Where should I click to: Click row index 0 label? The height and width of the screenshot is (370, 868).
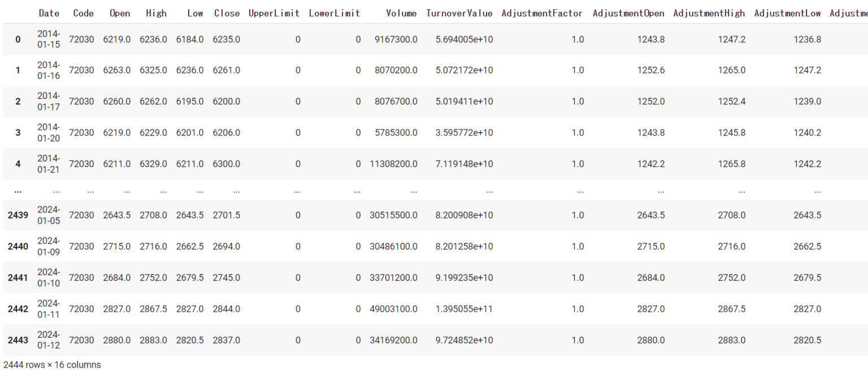click(18, 40)
